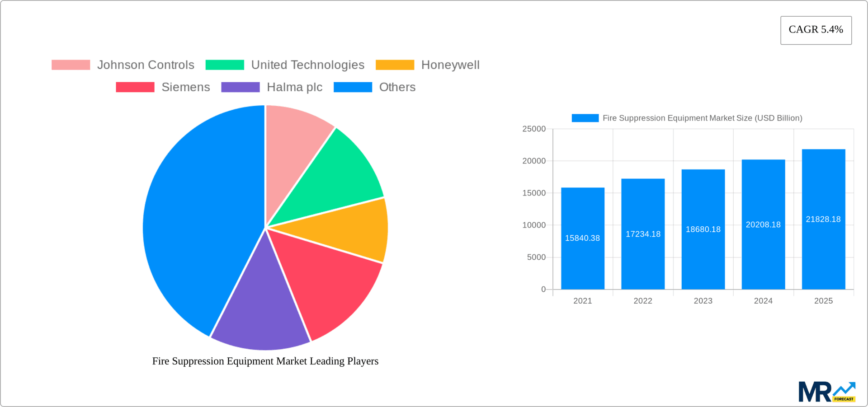This screenshot has width=868, height=407.
Task: Open the Others legend label
Action: [396, 87]
